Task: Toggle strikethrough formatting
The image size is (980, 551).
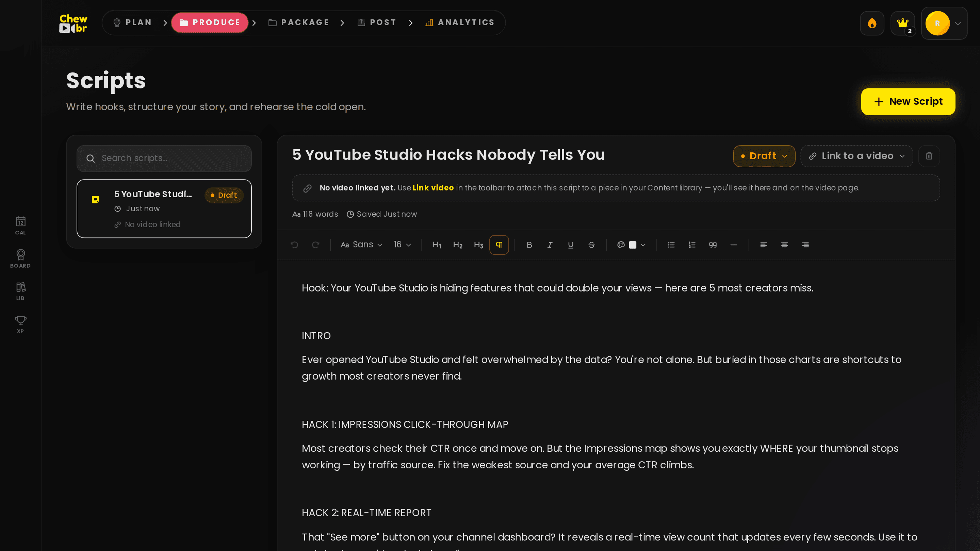Action: [x=592, y=245]
